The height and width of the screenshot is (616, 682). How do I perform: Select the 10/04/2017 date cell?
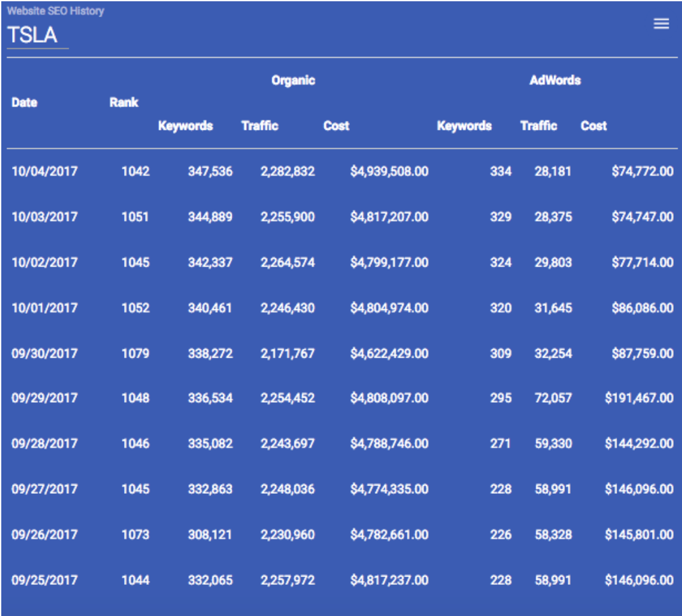[x=45, y=171]
